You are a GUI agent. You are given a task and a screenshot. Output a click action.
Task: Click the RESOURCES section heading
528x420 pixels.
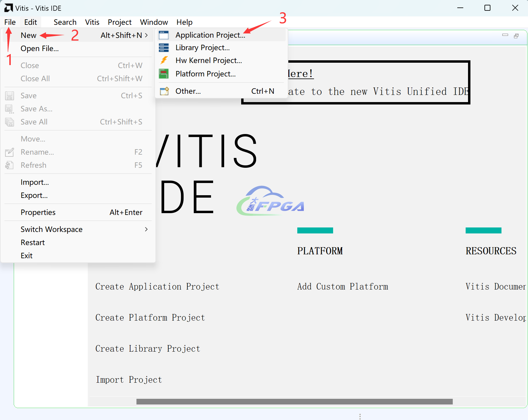click(491, 251)
